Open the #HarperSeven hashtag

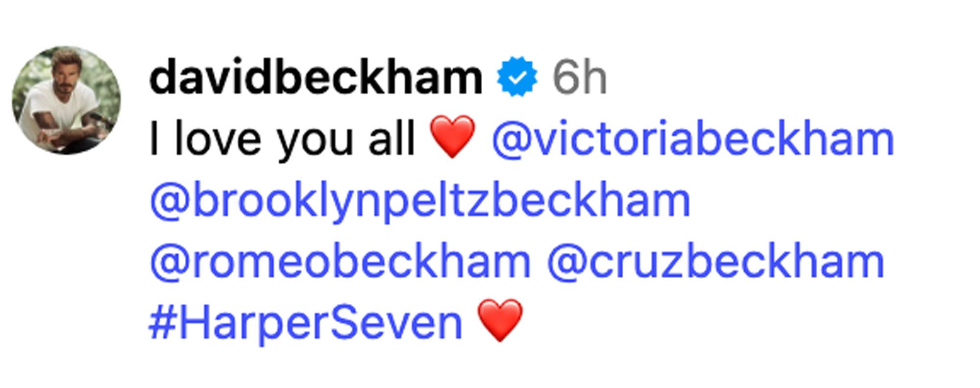coord(305,323)
